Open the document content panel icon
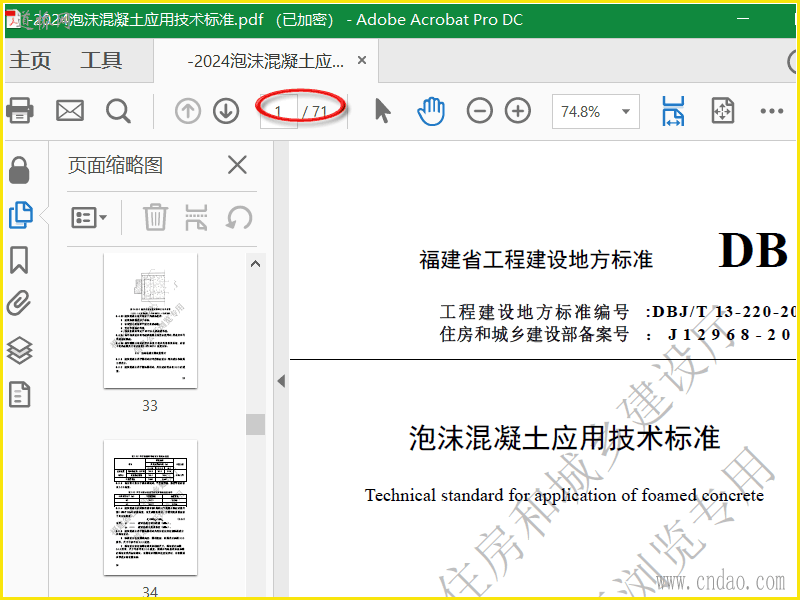The image size is (800, 600). 19,394
